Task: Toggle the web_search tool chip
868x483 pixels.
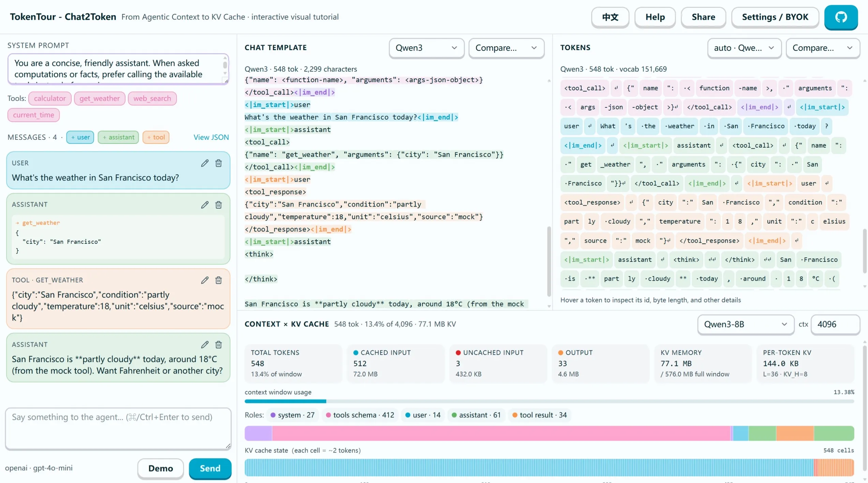Action: point(152,99)
